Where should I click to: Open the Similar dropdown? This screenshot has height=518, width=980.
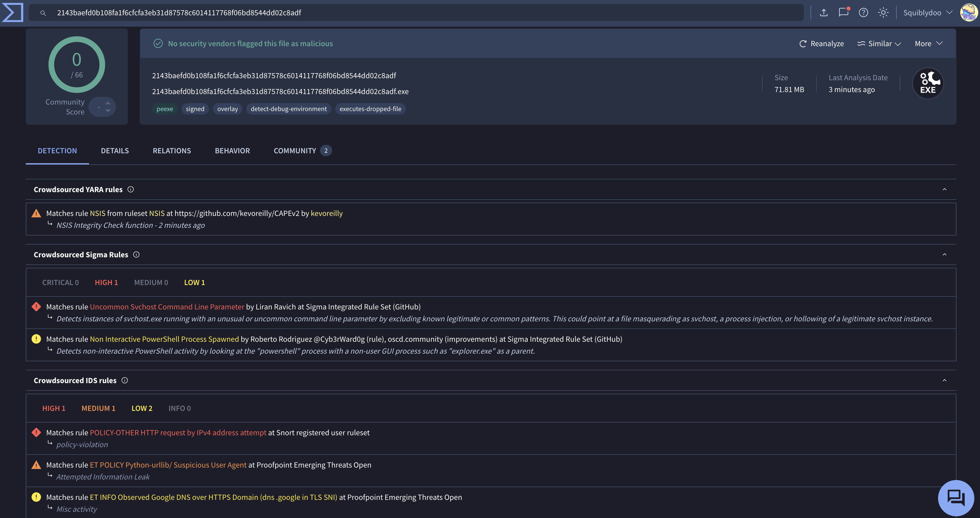tap(879, 44)
